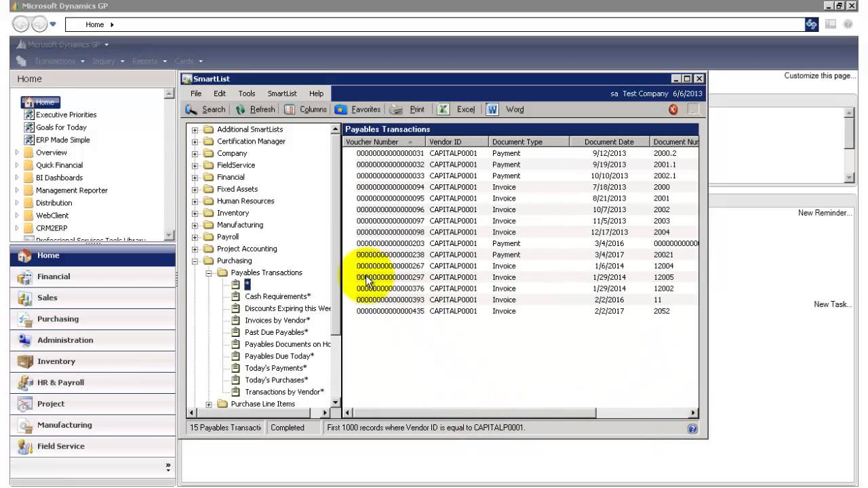Click the Favorites star icon

[341, 109]
